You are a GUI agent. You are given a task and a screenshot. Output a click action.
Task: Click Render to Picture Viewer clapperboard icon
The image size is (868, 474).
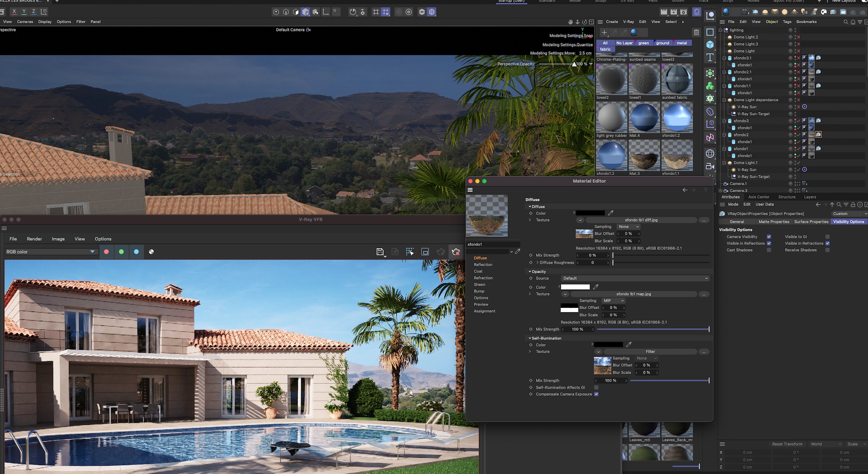tap(674, 12)
